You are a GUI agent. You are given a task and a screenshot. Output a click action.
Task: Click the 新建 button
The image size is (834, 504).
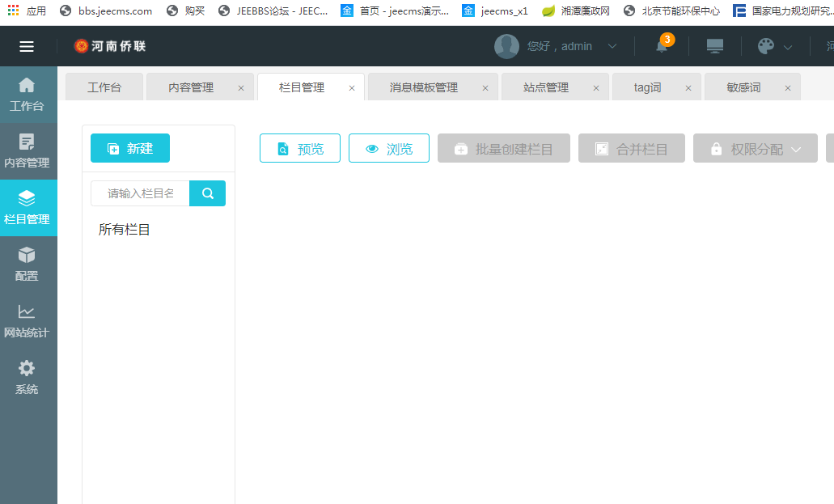pos(130,148)
